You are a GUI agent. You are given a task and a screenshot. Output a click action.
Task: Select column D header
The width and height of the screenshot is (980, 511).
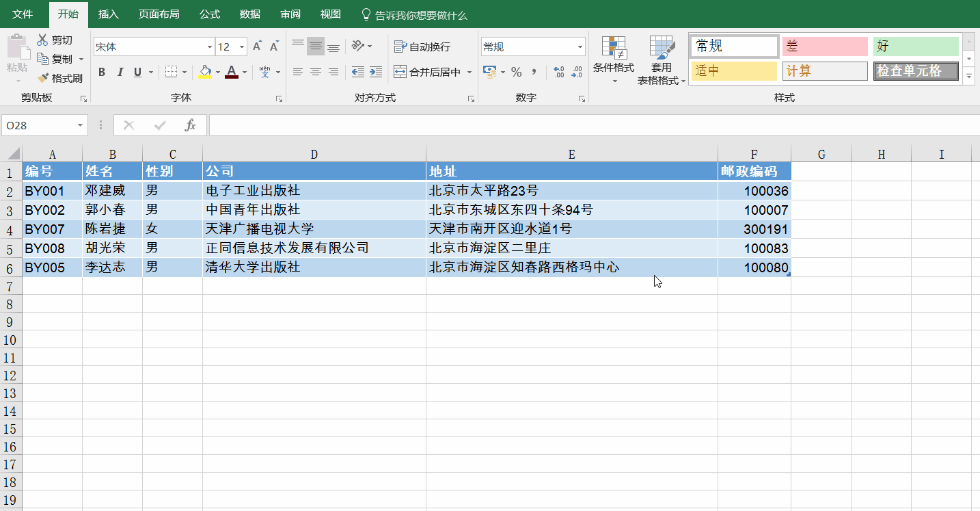pos(314,155)
